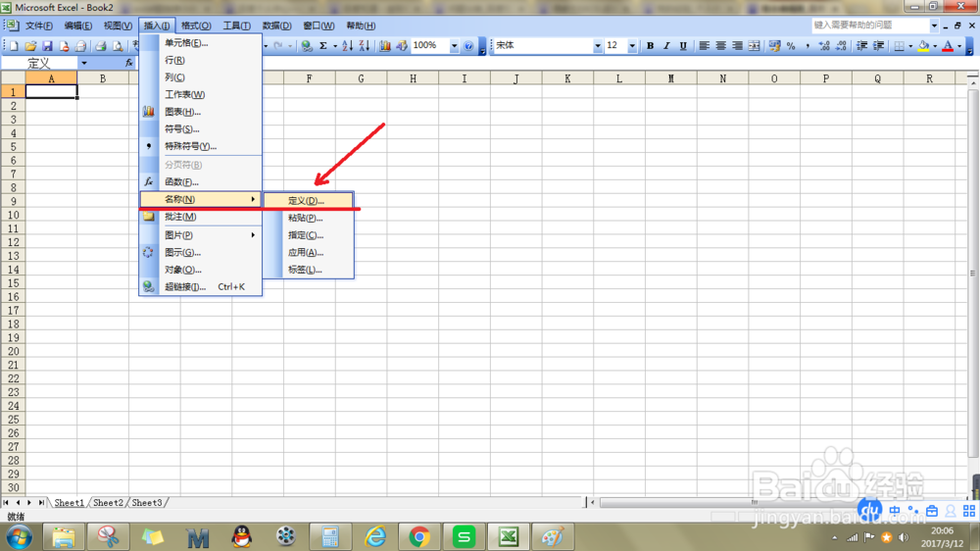
Task: Open the 数据(D) menu
Action: pyautogui.click(x=277, y=25)
